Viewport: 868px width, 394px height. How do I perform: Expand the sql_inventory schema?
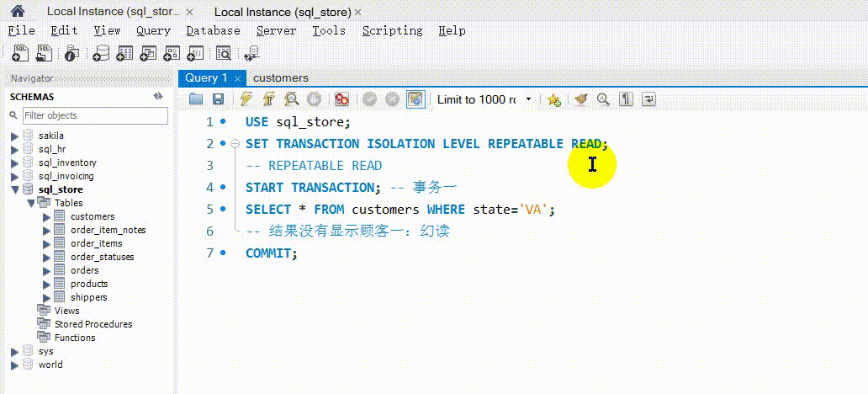[13, 163]
